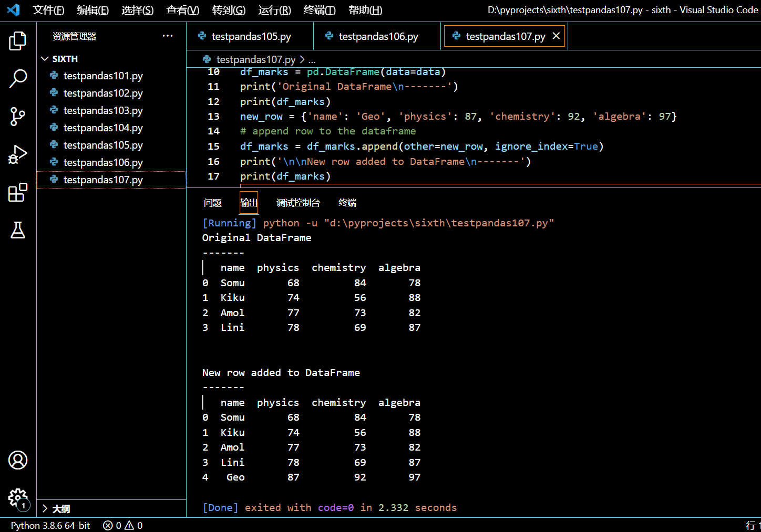Viewport: 761px width, 532px height.
Task: Click Python icon in testpandas105.py tab
Action: coord(202,36)
